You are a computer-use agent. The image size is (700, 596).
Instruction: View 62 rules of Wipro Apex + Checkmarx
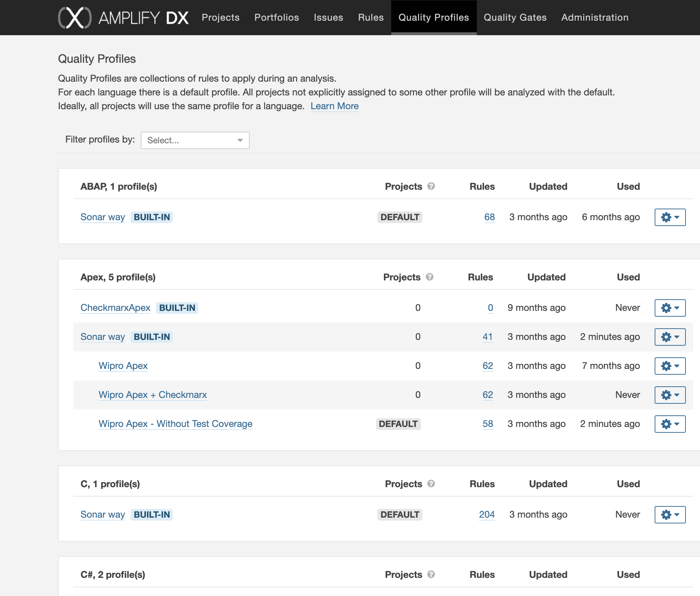point(488,395)
